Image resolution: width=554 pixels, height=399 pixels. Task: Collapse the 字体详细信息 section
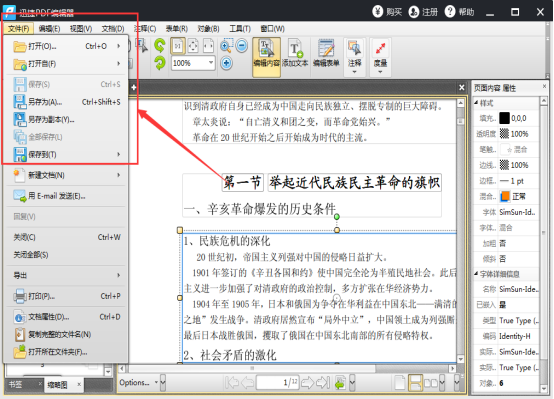(476, 274)
